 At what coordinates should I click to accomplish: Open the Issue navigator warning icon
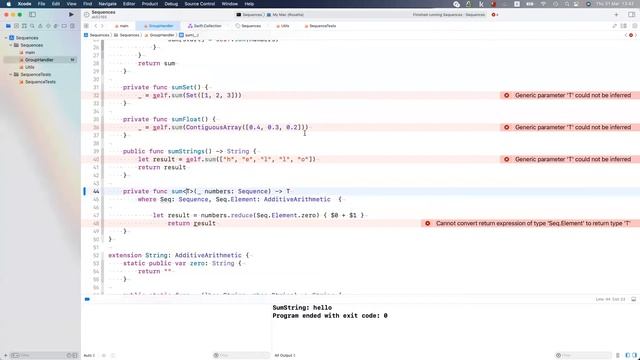click(x=40, y=26)
